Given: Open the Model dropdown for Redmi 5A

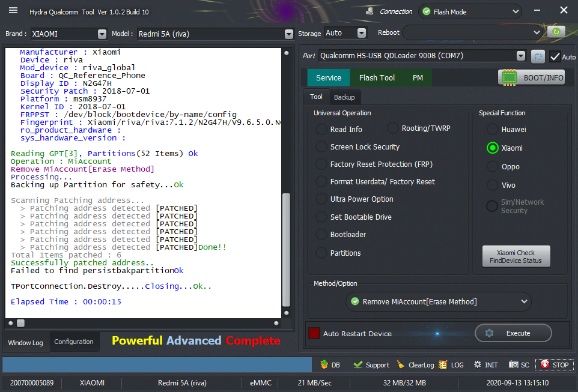Looking at the screenshot, I should tap(289, 34).
